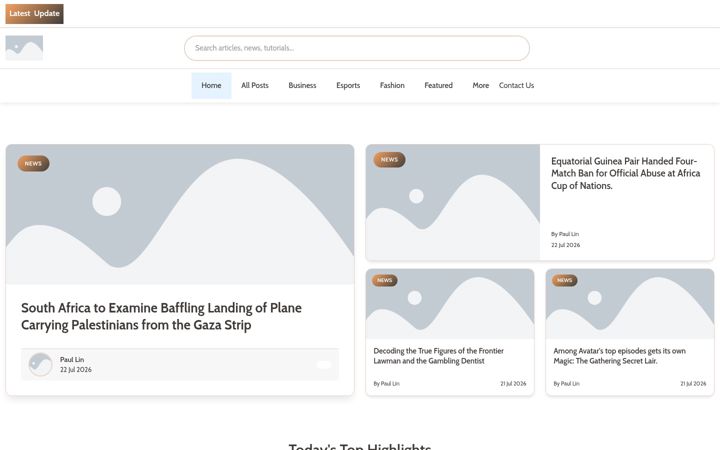Open Paul Lin's author avatar

(x=40, y=365)
